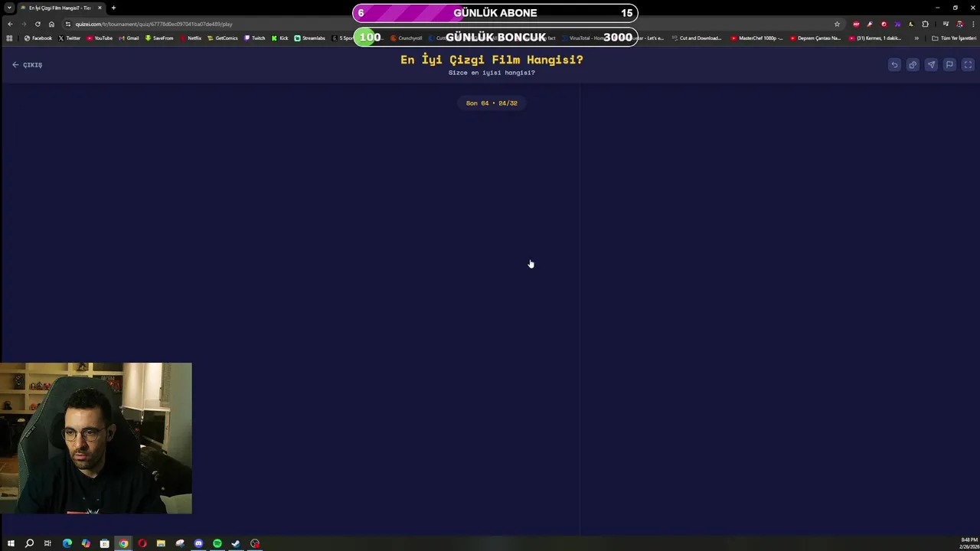
Task: Open the GetComics bookmark
Action: click(223, 38)
